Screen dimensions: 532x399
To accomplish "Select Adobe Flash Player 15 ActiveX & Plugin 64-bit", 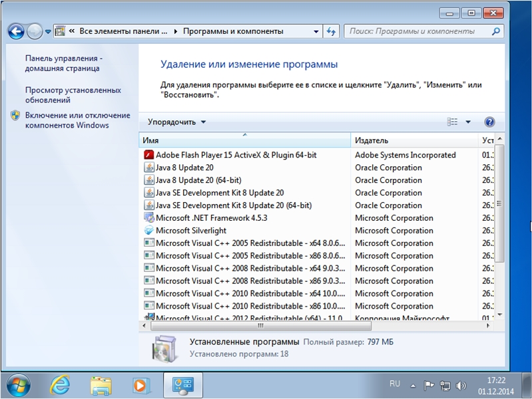I will (x=236, y=155).
